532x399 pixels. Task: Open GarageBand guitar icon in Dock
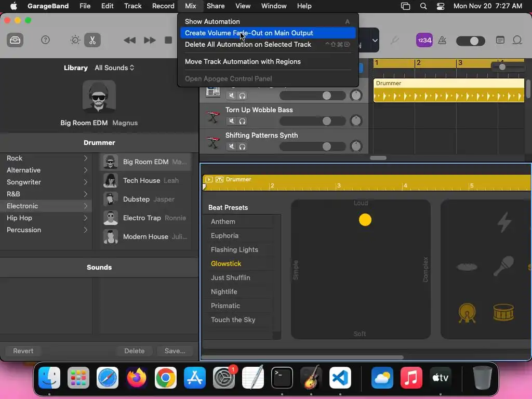pyautogui.click(x=311, y=378)
